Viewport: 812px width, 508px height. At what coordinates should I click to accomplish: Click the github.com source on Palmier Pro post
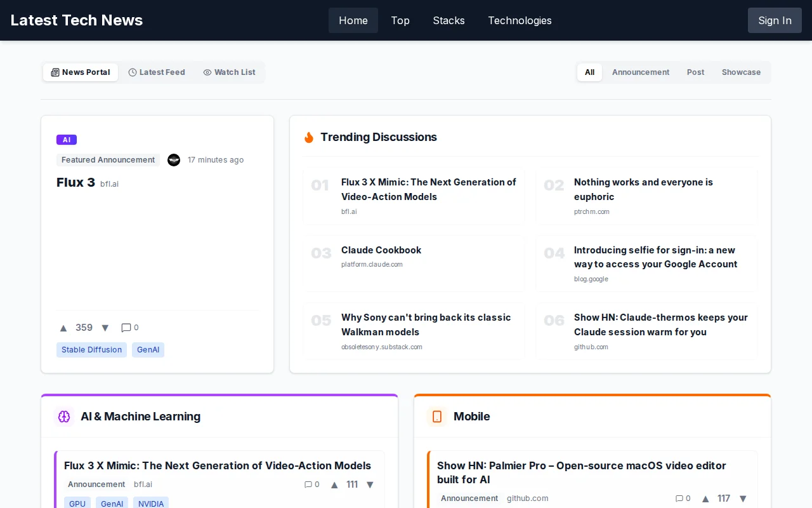527,498
